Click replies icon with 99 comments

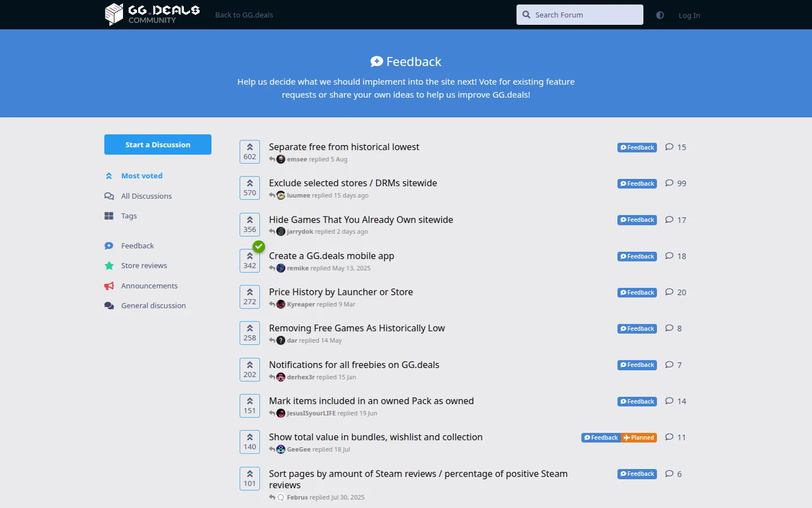[x=669, y=183]
